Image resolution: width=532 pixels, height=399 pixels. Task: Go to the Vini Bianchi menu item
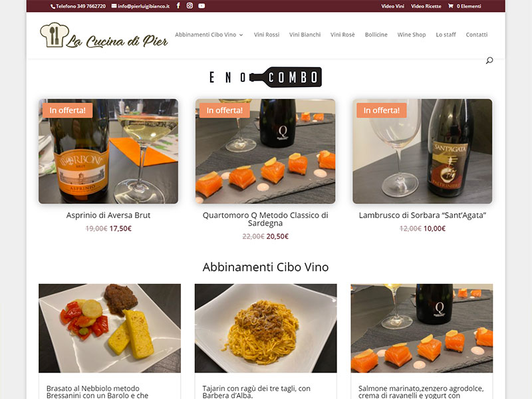[x=305, y=35]
